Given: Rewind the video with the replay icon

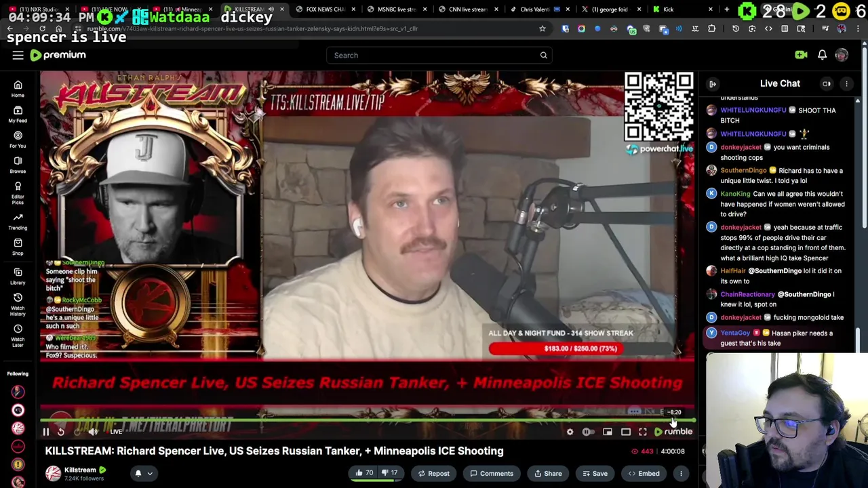Looking at the screenshot, I should (x=61, y=432).
